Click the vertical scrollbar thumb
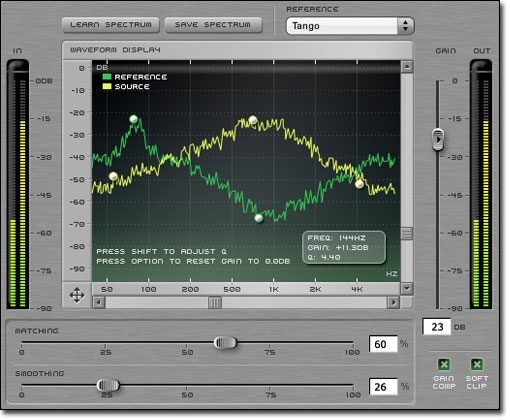510x420 pixels. click(x=407, y=233)
